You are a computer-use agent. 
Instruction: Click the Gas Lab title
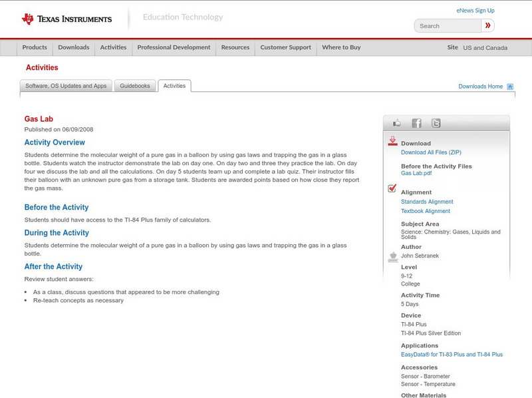[x=39, y=119]
